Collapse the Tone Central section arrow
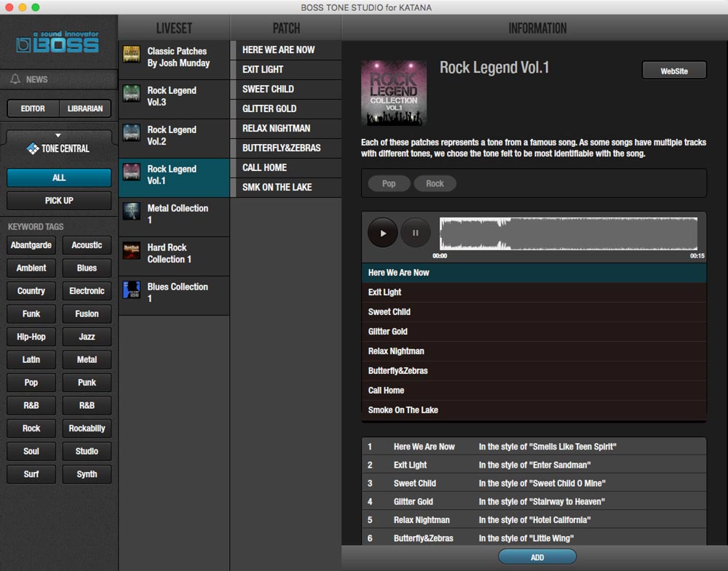This screenshot has height=571, width=728. [x=58, y=135]
